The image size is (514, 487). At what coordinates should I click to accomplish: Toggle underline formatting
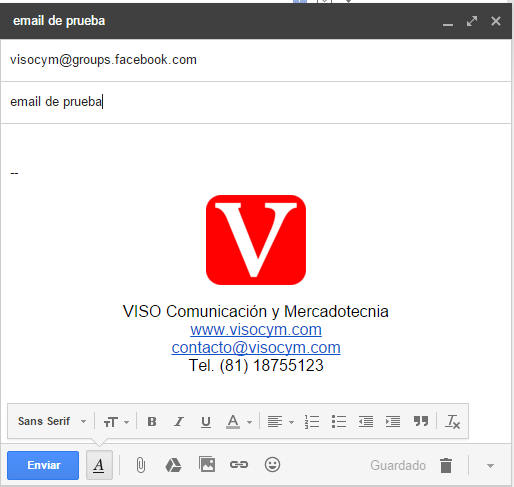[206, 422]
